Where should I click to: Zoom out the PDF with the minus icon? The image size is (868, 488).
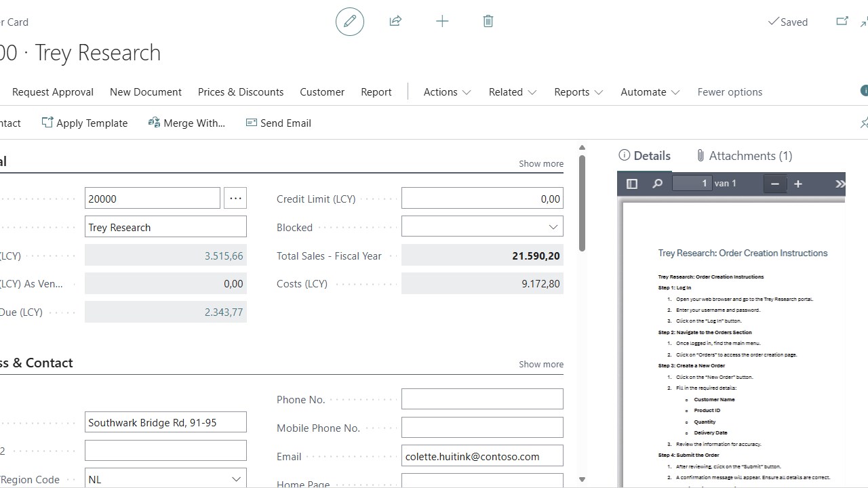click(775, 184)
